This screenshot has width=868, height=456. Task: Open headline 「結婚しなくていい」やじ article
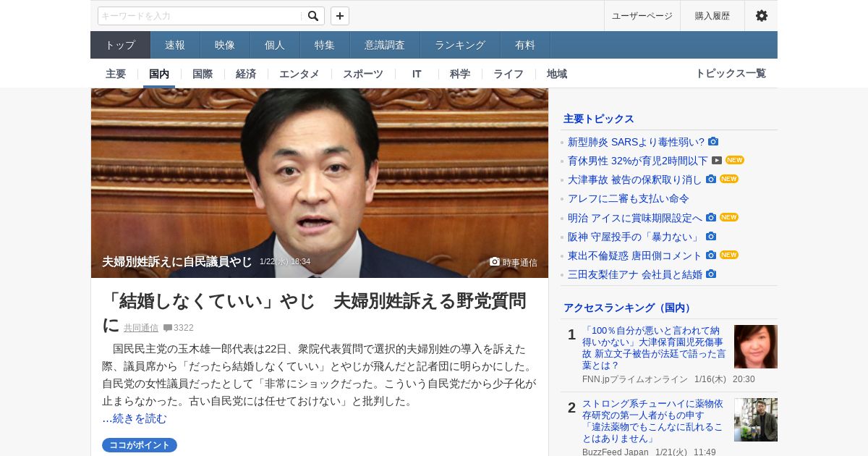point(314,313)
